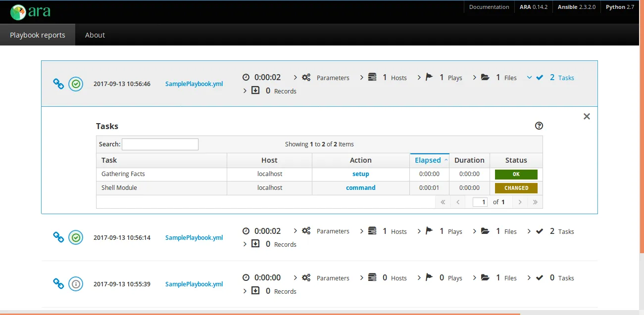Collapse the Tasks section of the first playbook
Image resolution: width=644 pixels, height=315 pixels.
pos(550,78)
